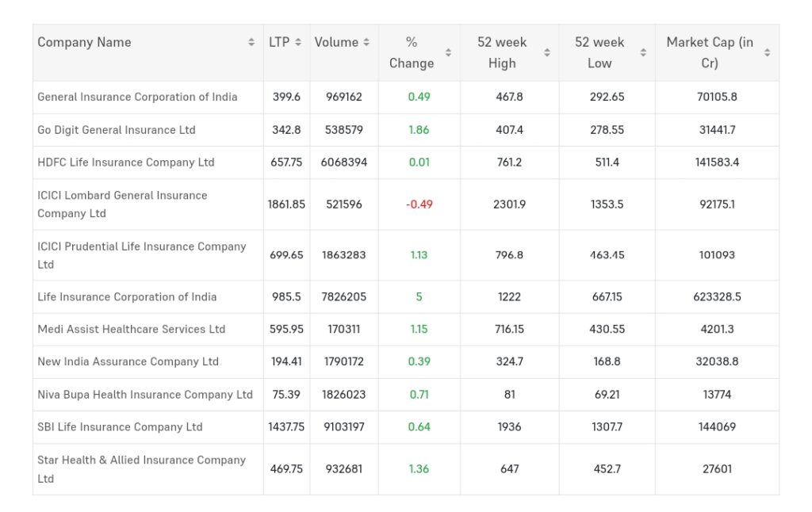Select Niva Bupa Health Insurance Company Ltd
The height and width of the screenshot is (512, 812).
145,395
